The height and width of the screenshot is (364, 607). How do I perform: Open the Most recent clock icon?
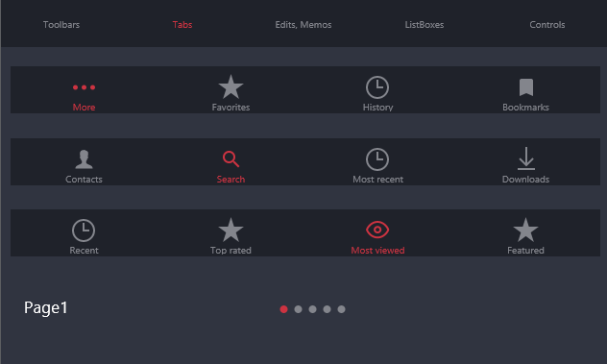pyautogui.click(x=377, y=159)
